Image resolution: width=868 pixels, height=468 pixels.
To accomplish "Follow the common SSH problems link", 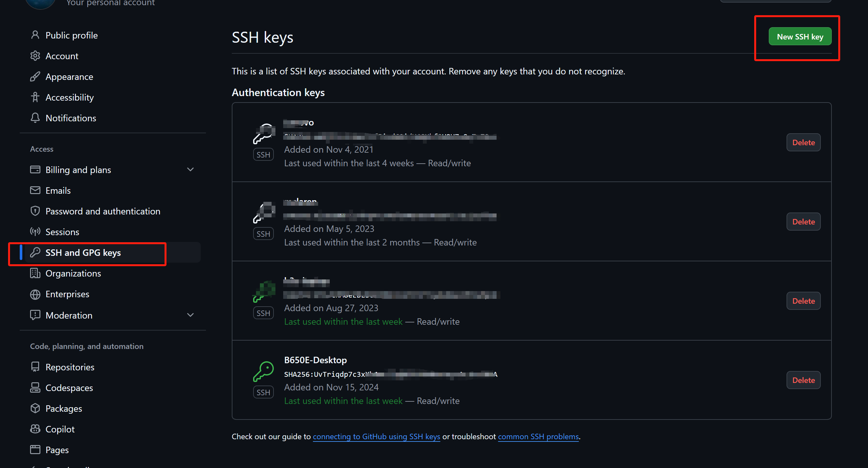I will (538, 436).
